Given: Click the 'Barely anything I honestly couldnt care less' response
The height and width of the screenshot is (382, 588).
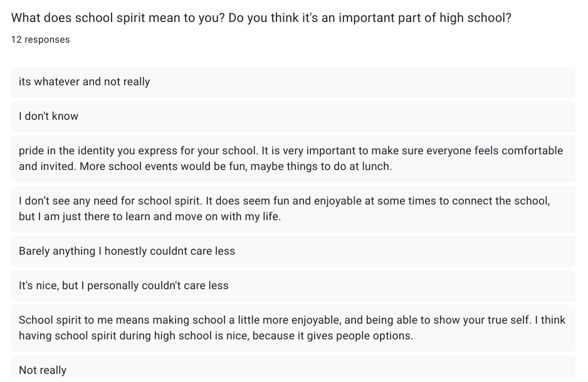Looking at the screenshot, I should (x=293, y=252).
